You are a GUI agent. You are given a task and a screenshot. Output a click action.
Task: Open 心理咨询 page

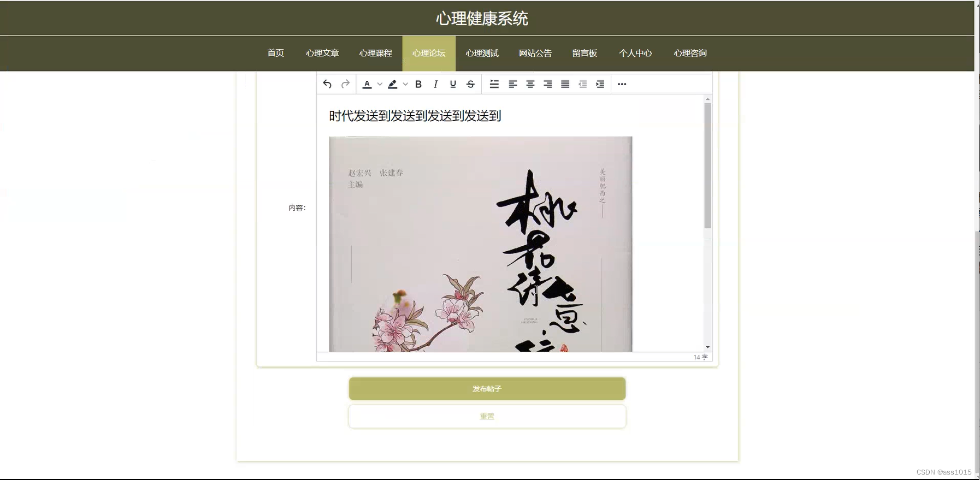coord(690,53)
